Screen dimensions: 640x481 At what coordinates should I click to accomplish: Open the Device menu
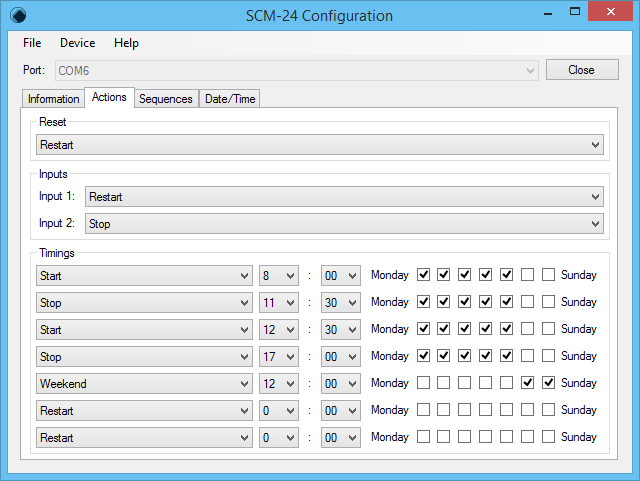pos(77,43)
